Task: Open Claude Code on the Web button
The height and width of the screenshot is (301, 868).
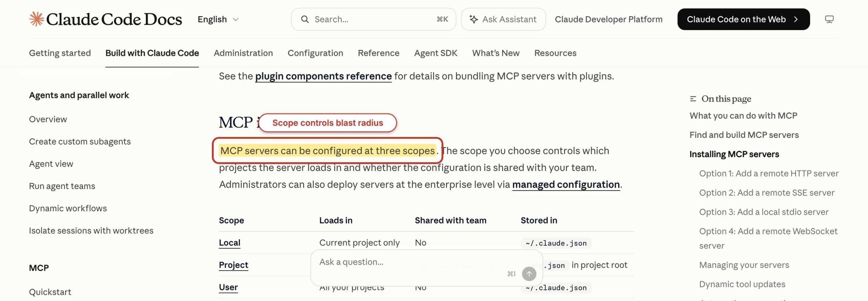Action: click(743, 19)
